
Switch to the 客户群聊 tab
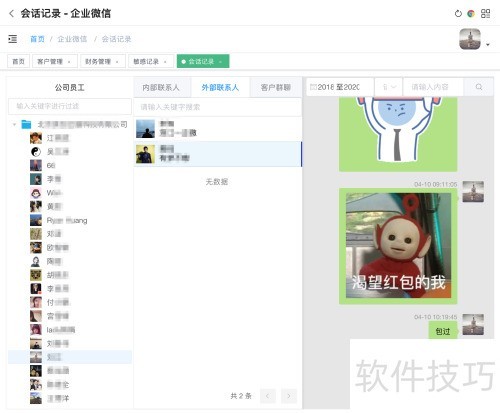pos(276,87)
